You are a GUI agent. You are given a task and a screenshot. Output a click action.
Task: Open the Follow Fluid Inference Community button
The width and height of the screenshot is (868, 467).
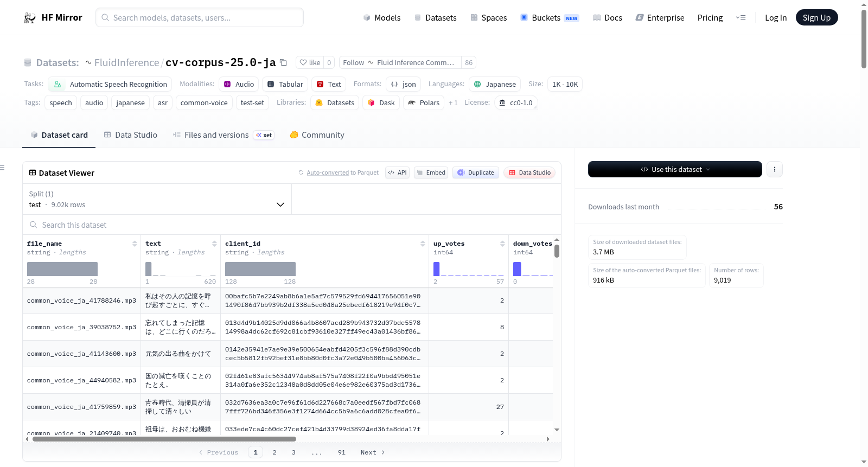400,62
